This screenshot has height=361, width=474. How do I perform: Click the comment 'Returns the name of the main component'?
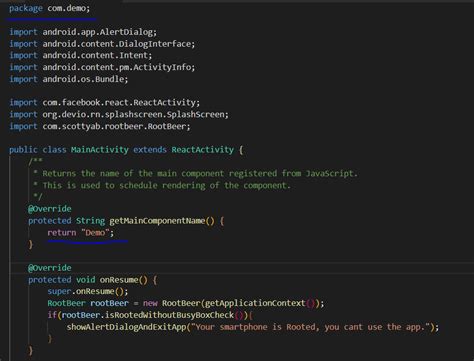click(x=195, y=173)
